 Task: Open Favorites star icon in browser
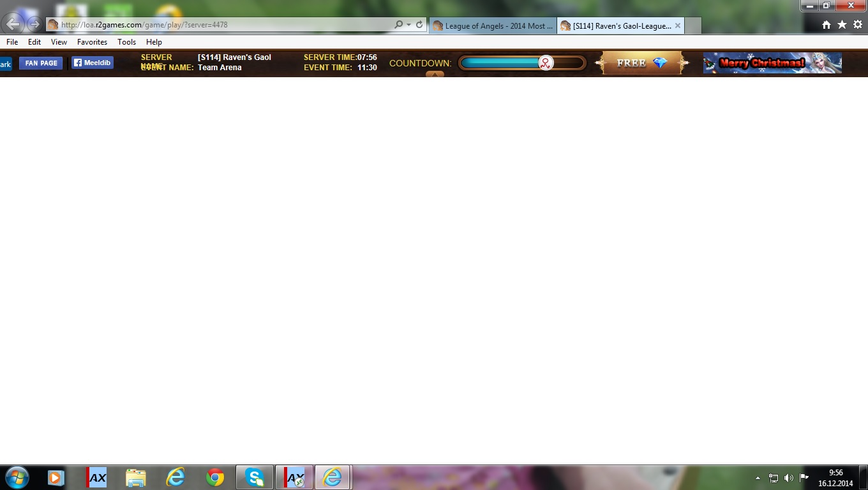pos(842,25)
